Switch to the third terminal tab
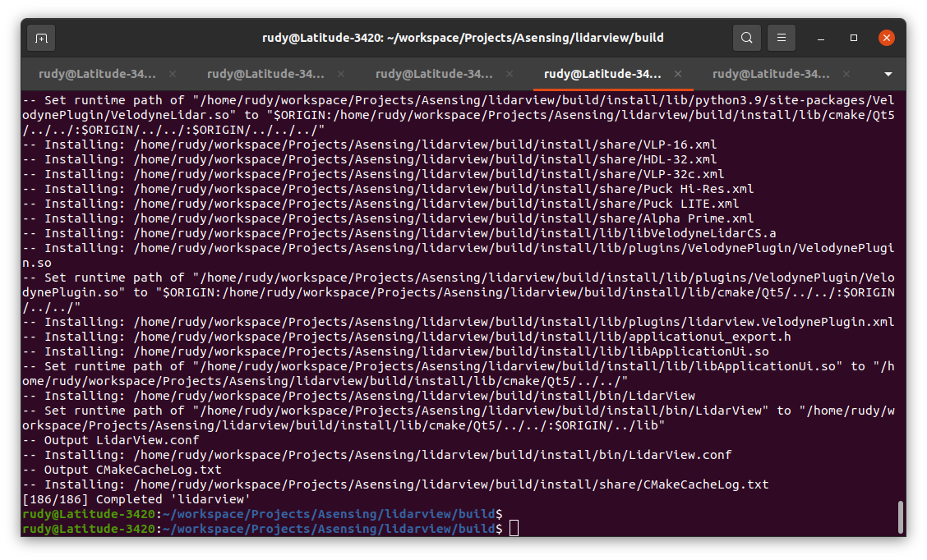Viewport: 927px width, 560px height. [x=433, y=73]
